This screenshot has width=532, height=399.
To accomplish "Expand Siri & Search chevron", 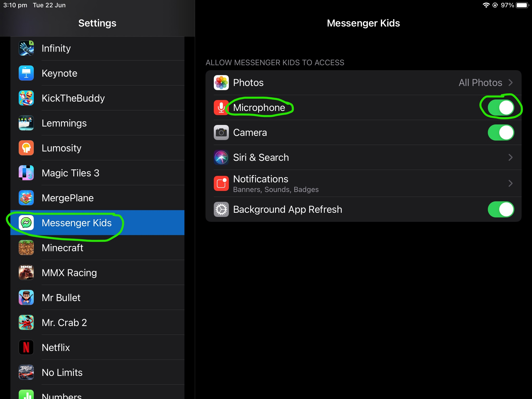I will (x=510, y=157).
